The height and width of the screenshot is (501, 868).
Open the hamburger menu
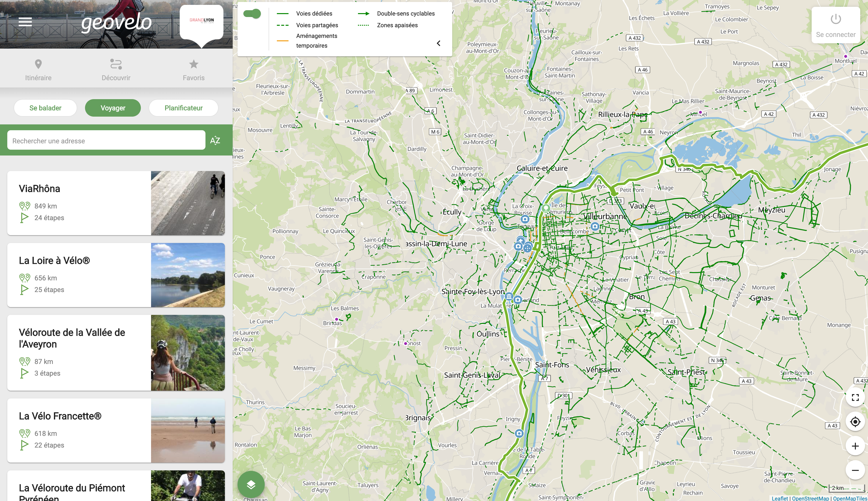[x=25, y=22]
